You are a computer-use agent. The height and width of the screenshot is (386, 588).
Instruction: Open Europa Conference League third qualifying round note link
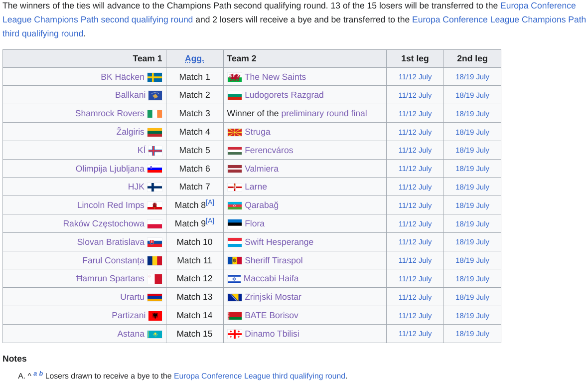260,376
